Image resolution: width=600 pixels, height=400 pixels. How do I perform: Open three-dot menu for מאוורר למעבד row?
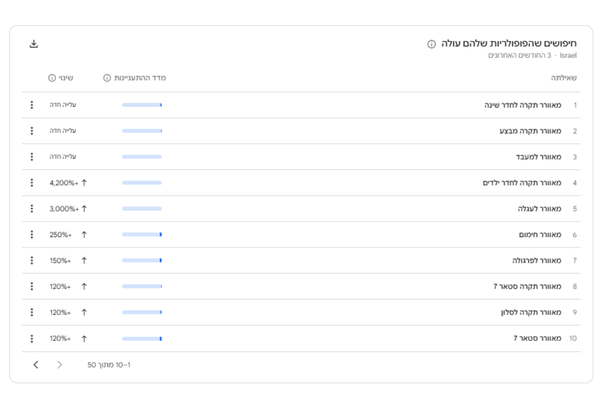click(32, 157)
